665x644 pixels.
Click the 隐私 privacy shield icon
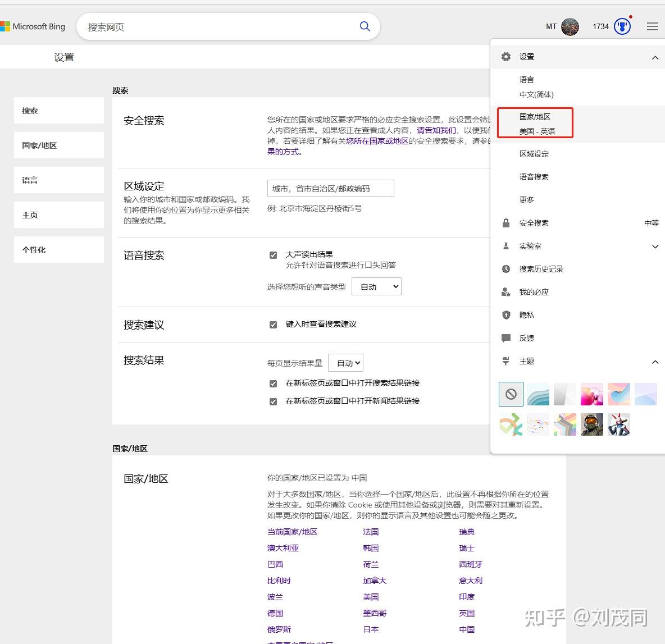[x=506, y=315]
